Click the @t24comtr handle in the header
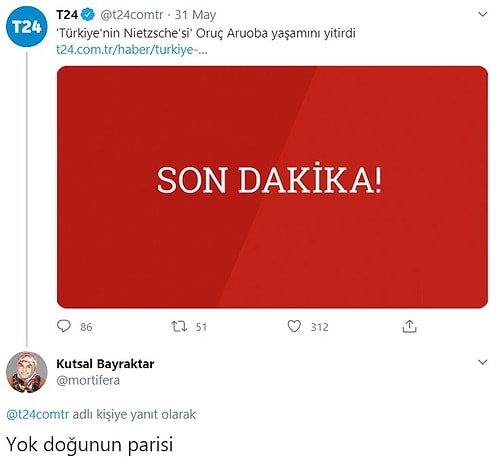Screen dimensions: 500x471 pyautogui.click(x=132, y=15)
